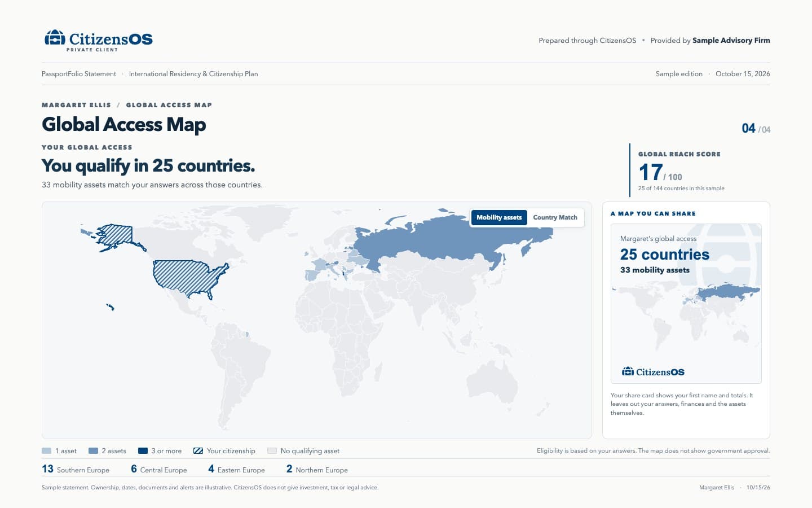Click the 'Global Access Map' page heading
The image size is (812, 508).
click(124, 124)
